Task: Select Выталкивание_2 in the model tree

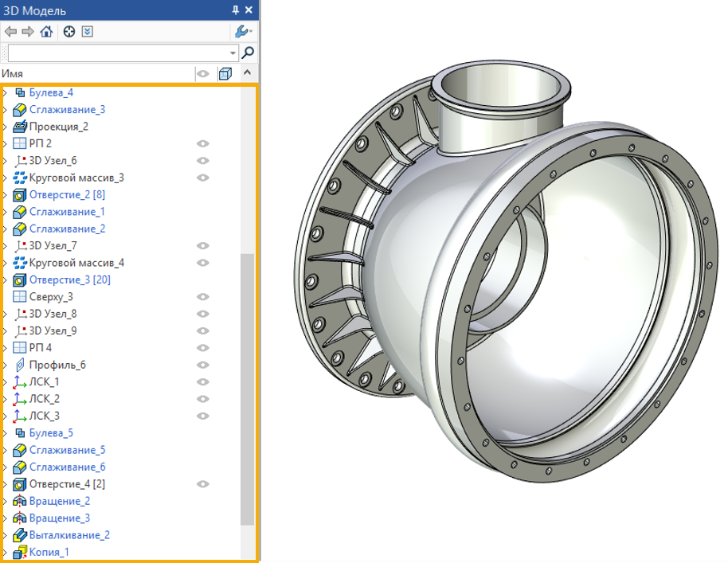Action: (69, 535)
